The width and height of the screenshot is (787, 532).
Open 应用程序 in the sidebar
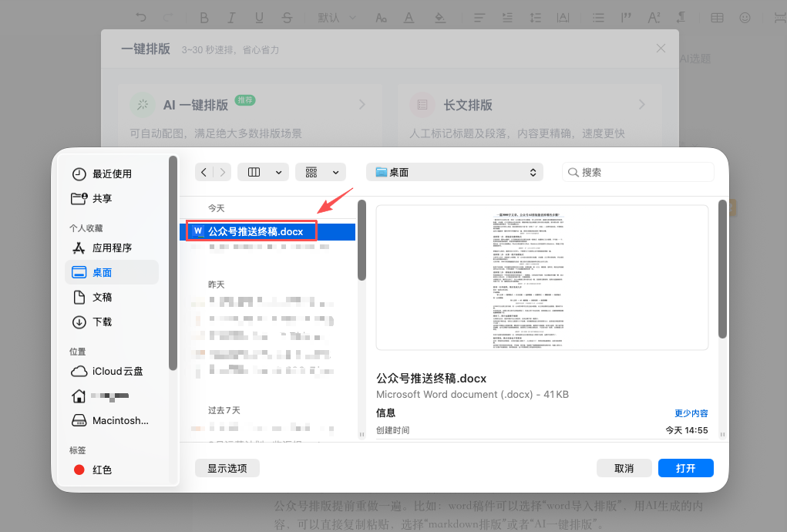pyautogui.click(x=113, y=248)
